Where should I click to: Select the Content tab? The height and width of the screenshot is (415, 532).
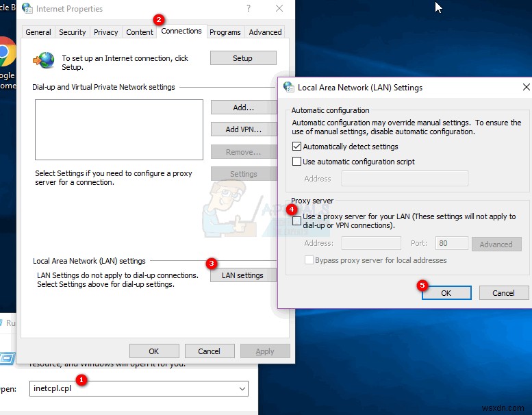(x=140, y=32)
